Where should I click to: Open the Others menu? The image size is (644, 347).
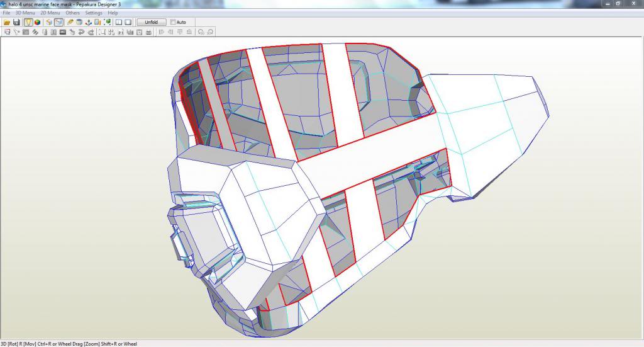tap(73, 13)
